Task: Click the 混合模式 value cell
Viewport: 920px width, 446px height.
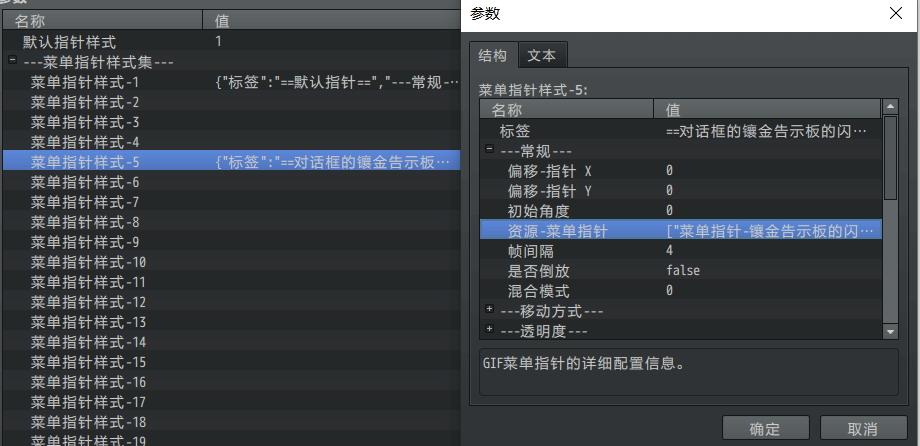Action: click(x=765, y=290)
